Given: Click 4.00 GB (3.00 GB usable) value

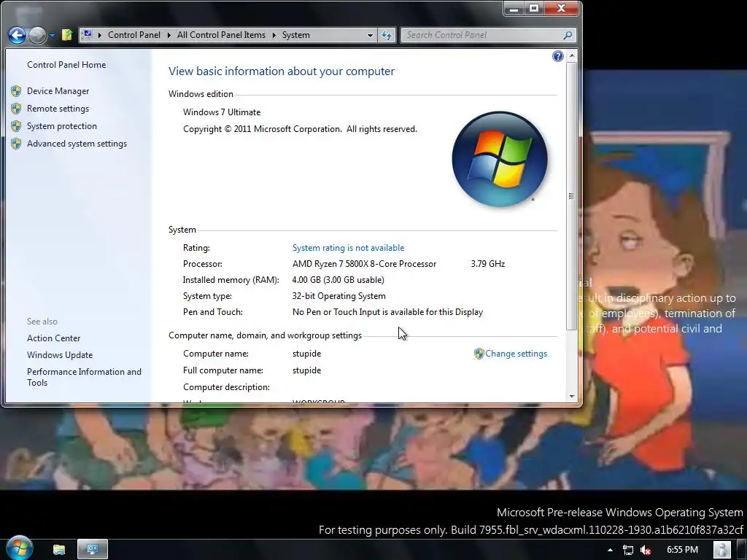Looking at the screenshot, I should pos(338,280).
